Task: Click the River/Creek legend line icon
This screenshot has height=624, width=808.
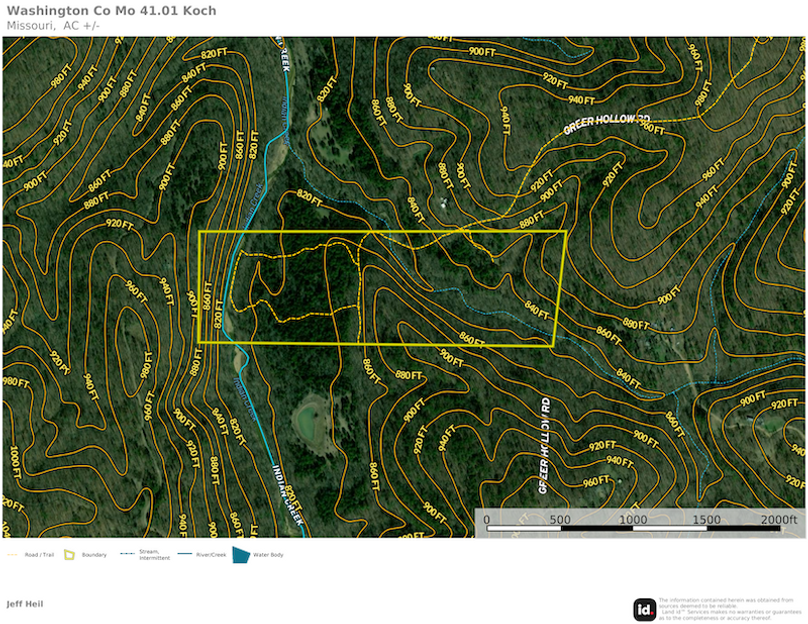Action: point(186,554)
